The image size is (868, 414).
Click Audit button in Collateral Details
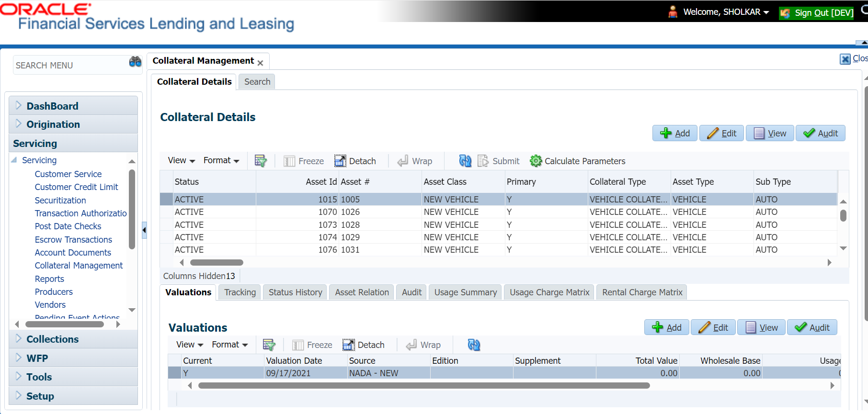pyautogui.click(x=821, y=133)
